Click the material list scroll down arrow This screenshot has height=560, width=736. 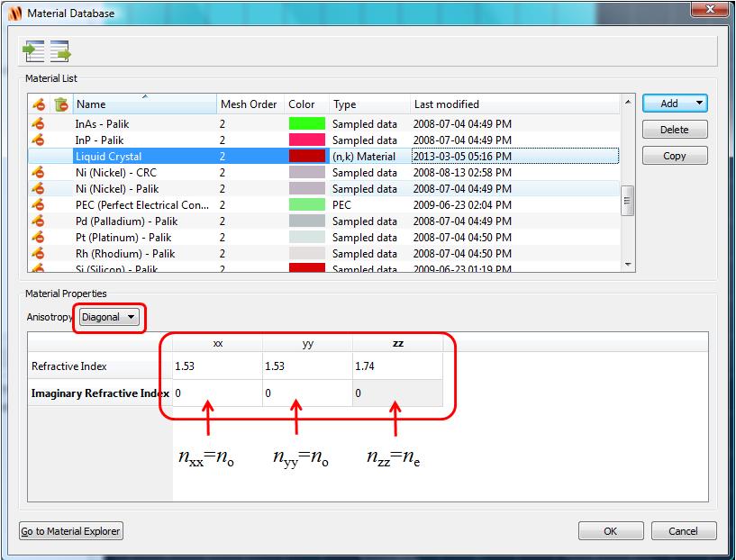628,265
